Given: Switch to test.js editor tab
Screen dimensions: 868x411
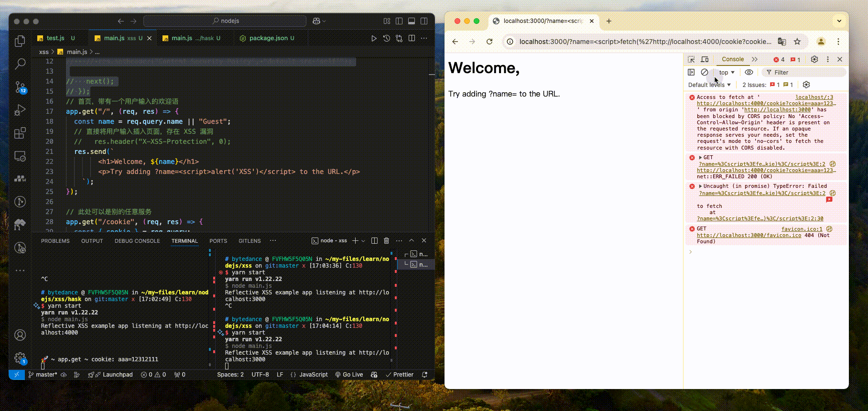Looking at the screenshot, I should (55, 38).
